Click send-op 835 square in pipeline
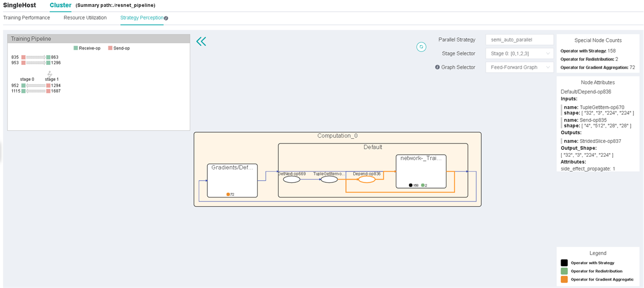The width and height of the screenshot is (644, 288). [23, 57]
